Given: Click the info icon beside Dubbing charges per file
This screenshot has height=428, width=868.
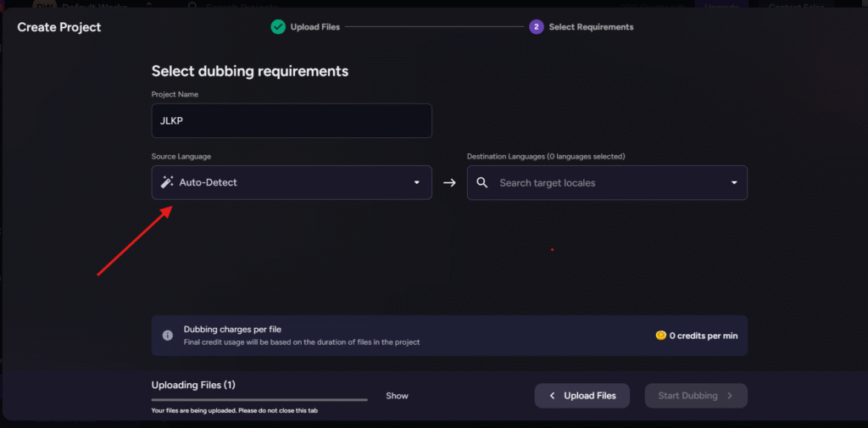Looking at the screenshot, I should [x=168, y=336].
